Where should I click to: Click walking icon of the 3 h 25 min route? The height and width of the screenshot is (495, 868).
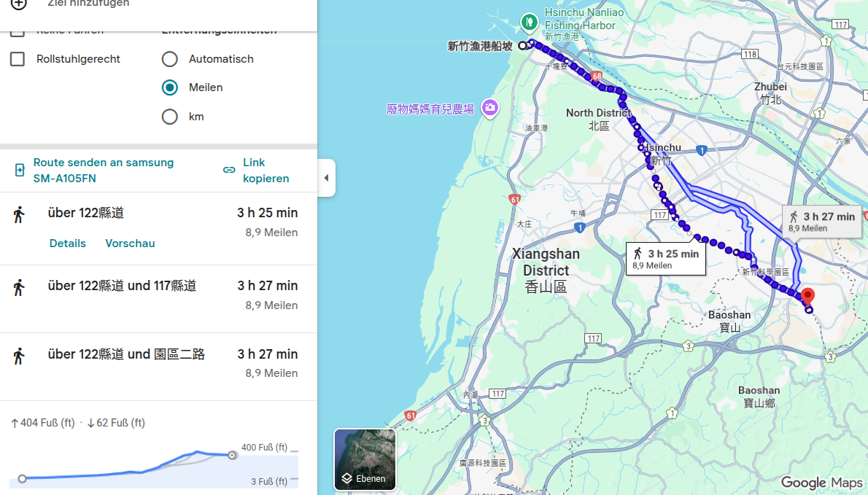[19, 214]
